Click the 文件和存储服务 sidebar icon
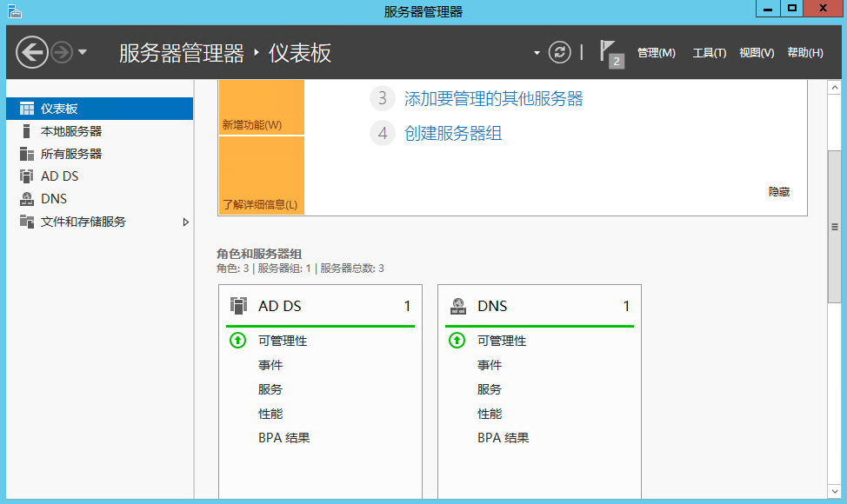The height and width of the screenshot is (504, 847). pos(26,222)
